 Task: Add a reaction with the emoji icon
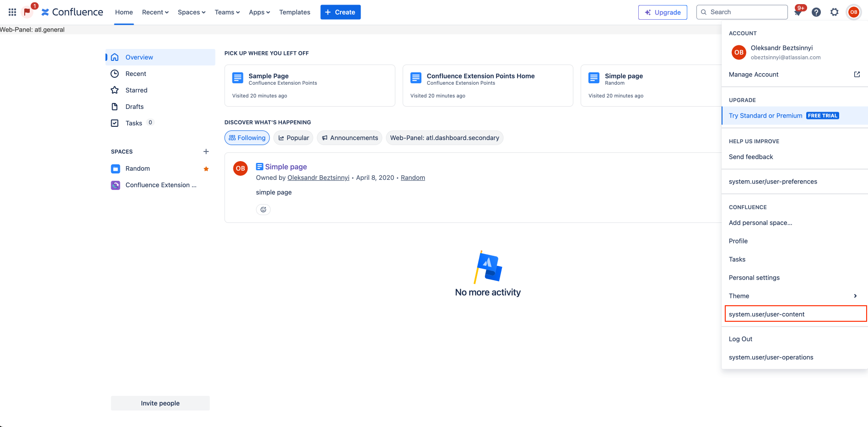pyautogui.click(x=264, y=210)
